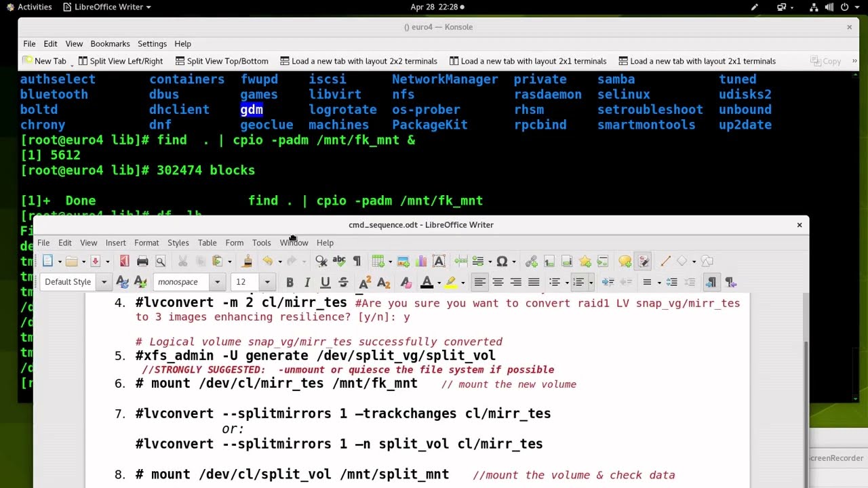This screenshot has height=488, width=868.
Task: Justify the paragraph
Action: [534, 282]
